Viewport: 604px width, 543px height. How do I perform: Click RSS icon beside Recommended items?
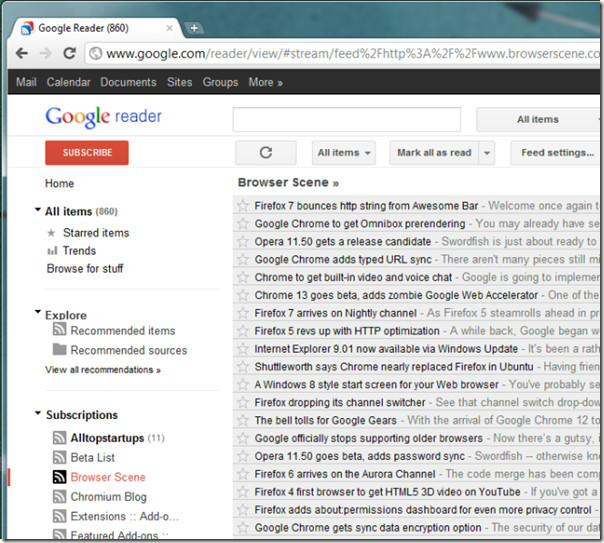[59, 330]
